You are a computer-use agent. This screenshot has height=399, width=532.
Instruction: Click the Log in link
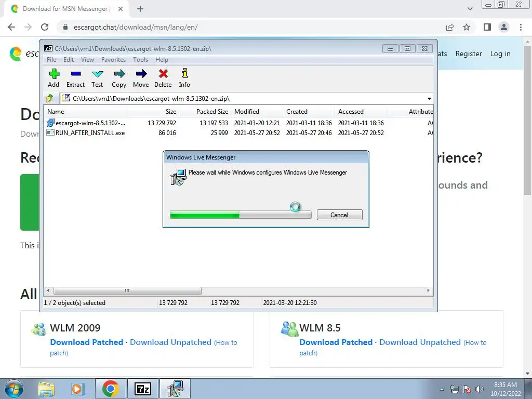500,54
